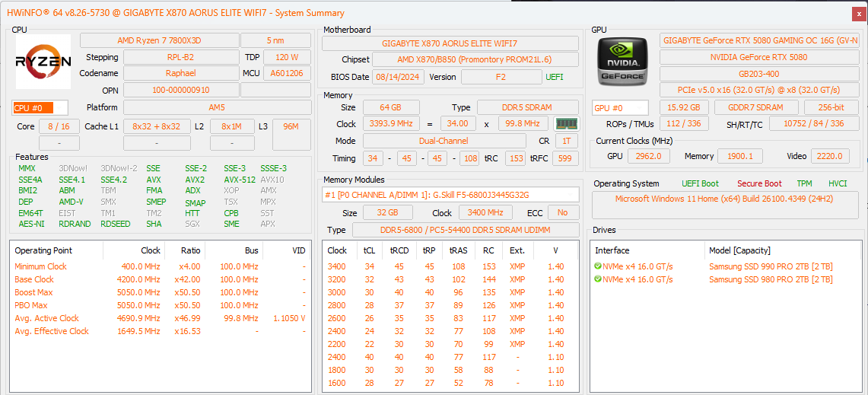Select the AMD Ryzen 7 7800X3D name field
This screenshot has width=868, height=395.
click(160, 40)
